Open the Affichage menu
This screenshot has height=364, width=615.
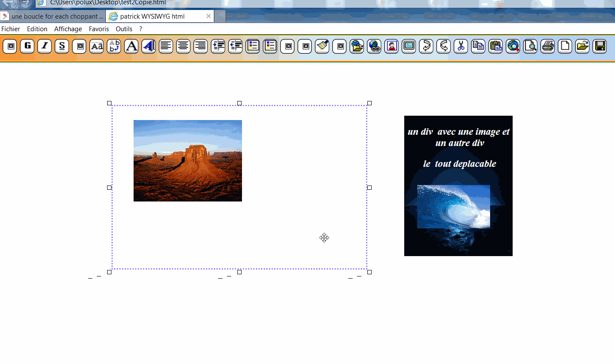tap(68, 29)
